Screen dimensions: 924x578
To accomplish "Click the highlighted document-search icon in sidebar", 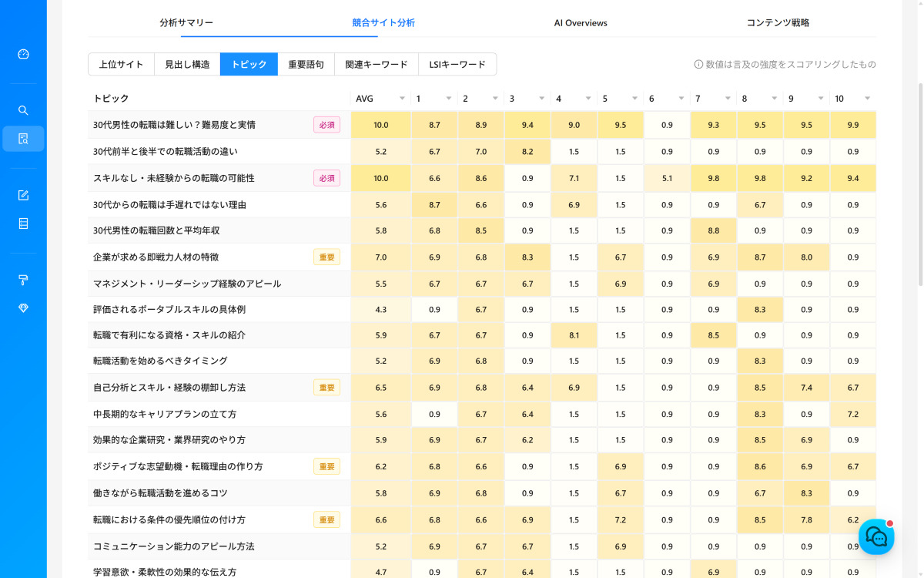I will point(23,139).
